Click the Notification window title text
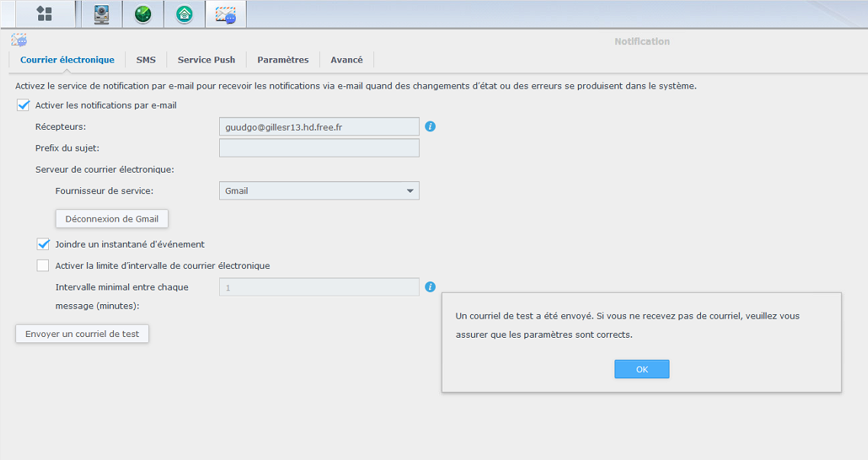This screenshot has width=868, height=460. [x=642, y=41]
